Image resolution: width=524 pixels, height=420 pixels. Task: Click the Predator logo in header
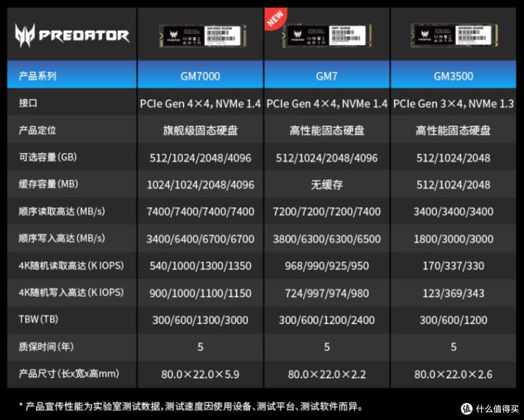point(72,35)
